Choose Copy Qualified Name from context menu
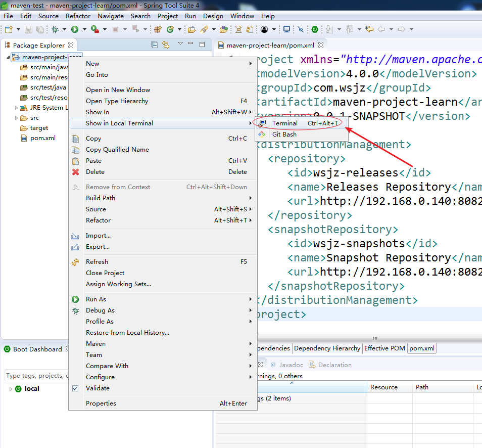The height and width of the screenshot is (448, 482). pyautogui.click(x=163, y=150)
